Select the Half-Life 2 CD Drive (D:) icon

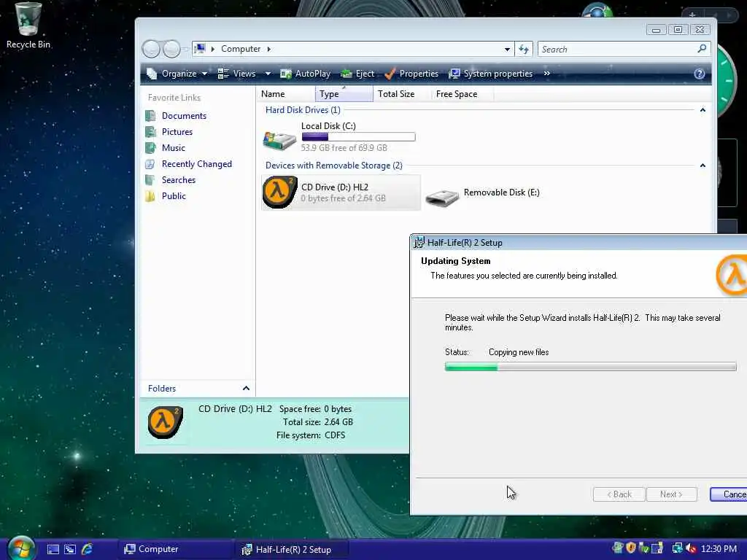pyautogui.click(x=279, y=192)
